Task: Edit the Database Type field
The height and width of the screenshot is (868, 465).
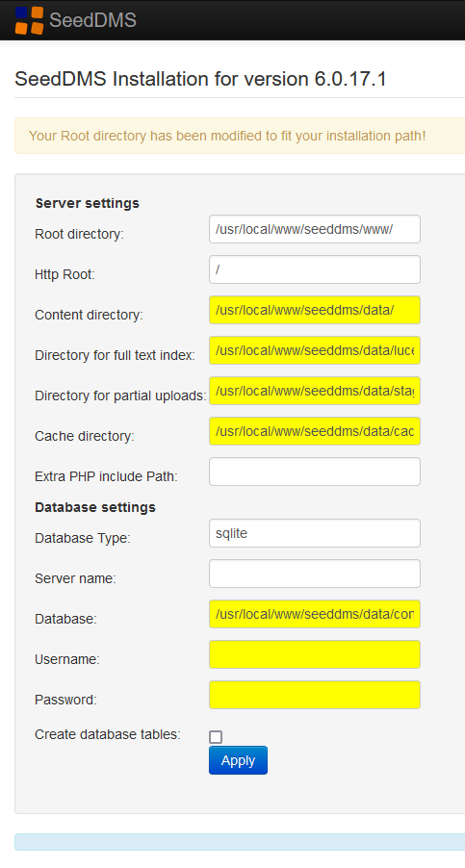Action: click(x=315, y=533)
